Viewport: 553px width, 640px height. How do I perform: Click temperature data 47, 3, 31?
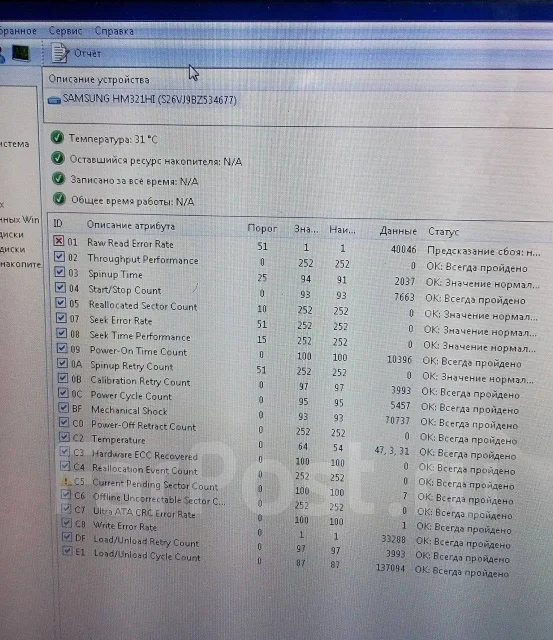391,451
